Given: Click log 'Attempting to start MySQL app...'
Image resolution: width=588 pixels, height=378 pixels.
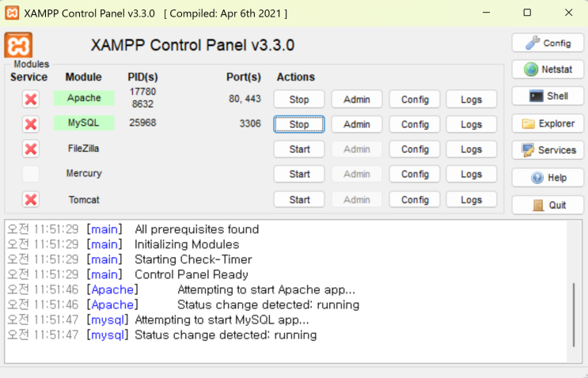Looking at the screenshot, I should click(x=222, y=320).
